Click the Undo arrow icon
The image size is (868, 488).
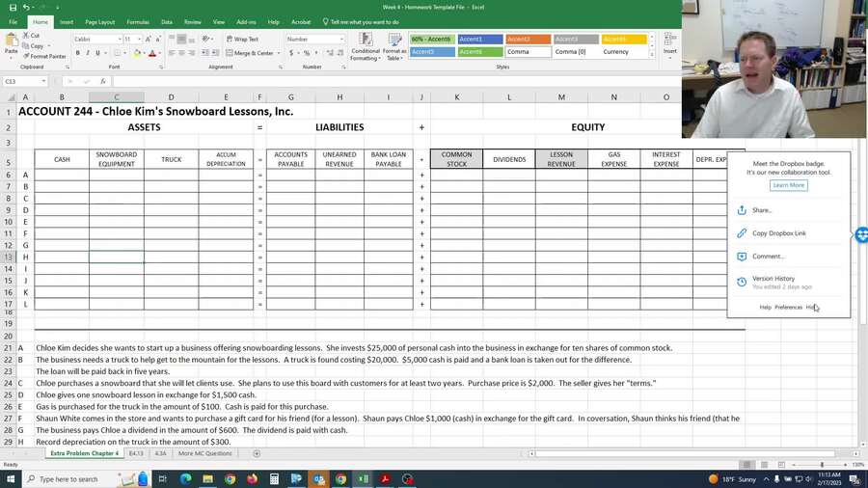26,7
